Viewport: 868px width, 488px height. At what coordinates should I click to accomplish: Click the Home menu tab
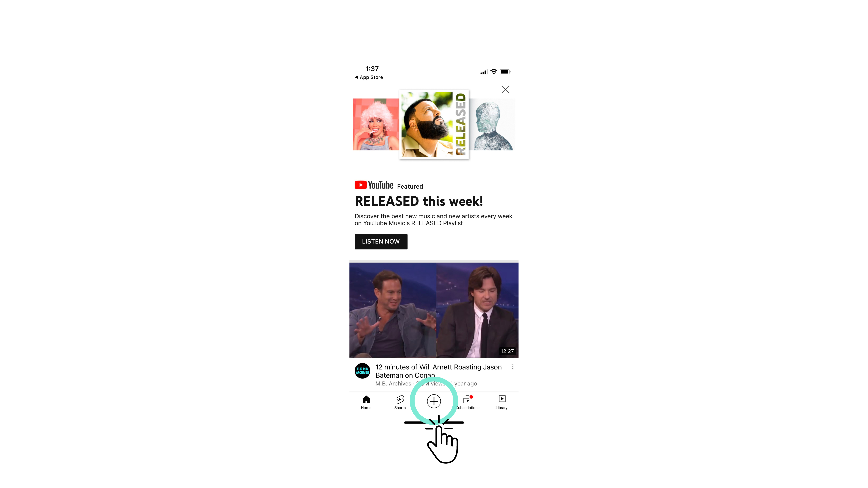pyautogui.click(x=366, y=402)
